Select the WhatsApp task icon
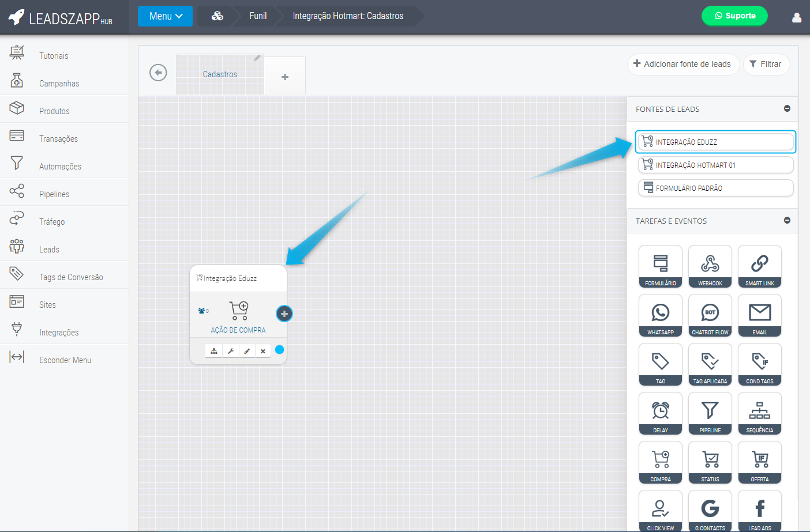The width and height of the screenshot is (810, 532). (x=660, y=315)
